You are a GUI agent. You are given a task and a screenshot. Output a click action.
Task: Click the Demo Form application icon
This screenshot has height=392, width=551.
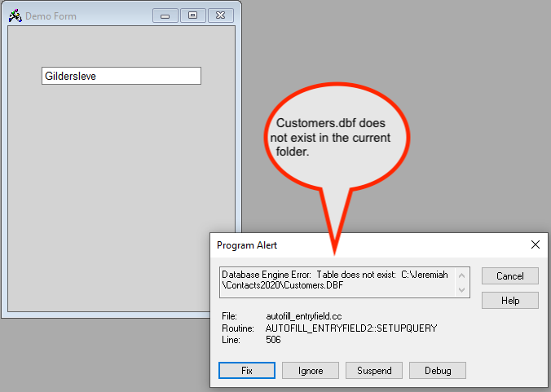point(14,15)
